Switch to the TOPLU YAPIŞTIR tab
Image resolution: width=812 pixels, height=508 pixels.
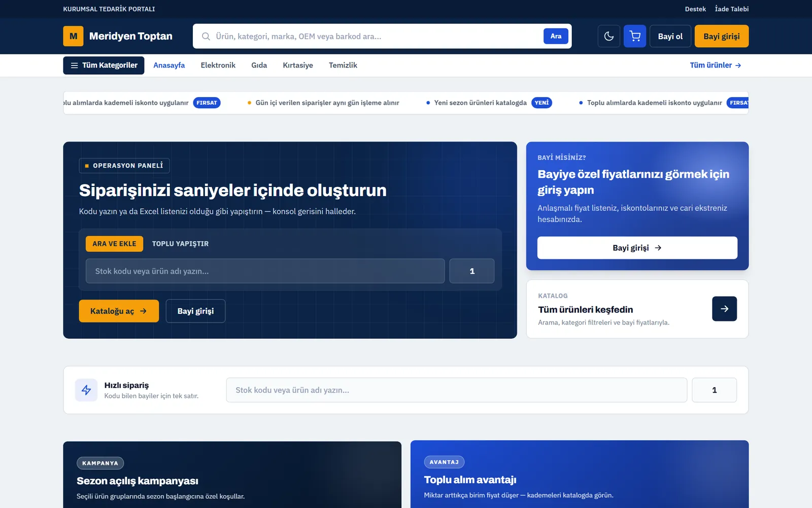pyautogui.click(x=180, y=244)
